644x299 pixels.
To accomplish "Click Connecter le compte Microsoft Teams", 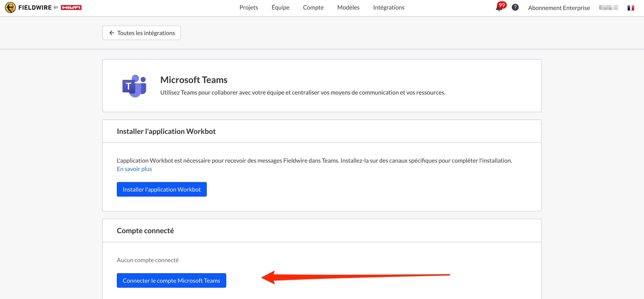I will [171, 280].
